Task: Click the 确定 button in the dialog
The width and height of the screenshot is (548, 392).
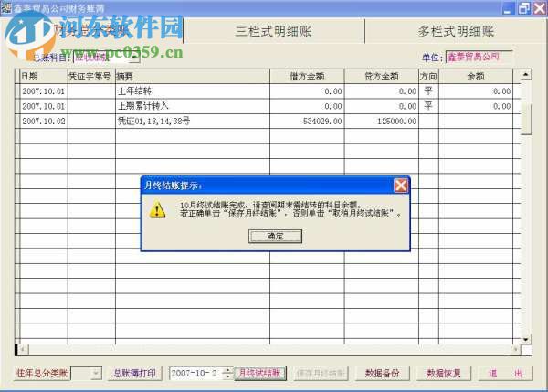Action: tap(275, 236)
